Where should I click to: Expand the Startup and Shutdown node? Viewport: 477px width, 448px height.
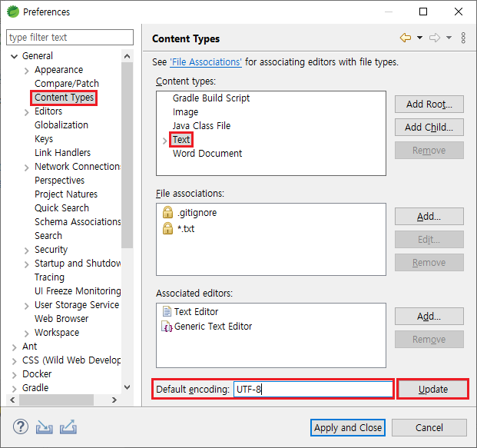tap(26, 264)
